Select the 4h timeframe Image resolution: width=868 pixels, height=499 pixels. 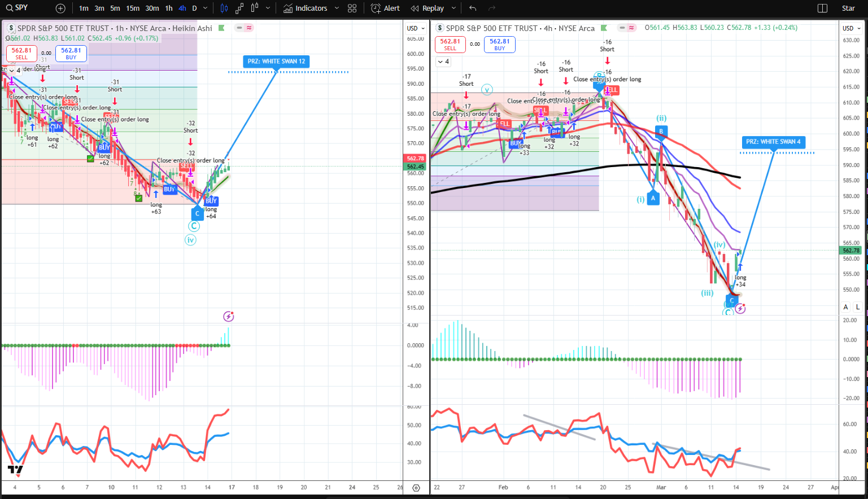click(182, 8)
